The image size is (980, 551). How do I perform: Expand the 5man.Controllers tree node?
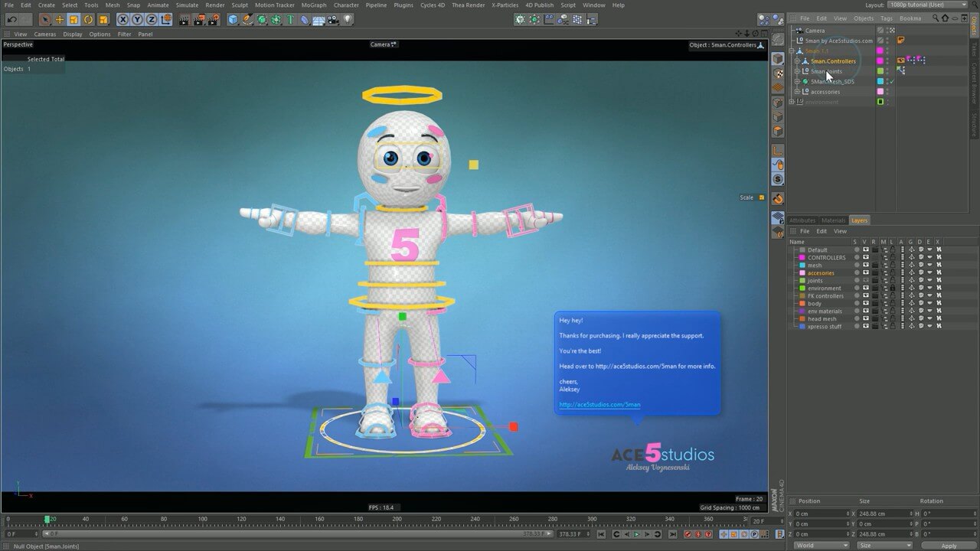[796, 61]
